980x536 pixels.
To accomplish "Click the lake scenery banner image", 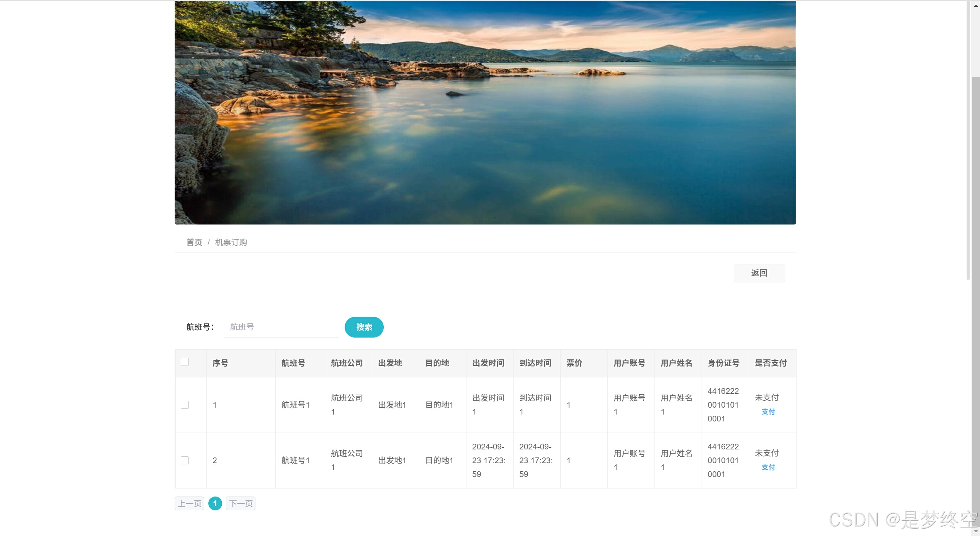I will [x=485, y=112].
